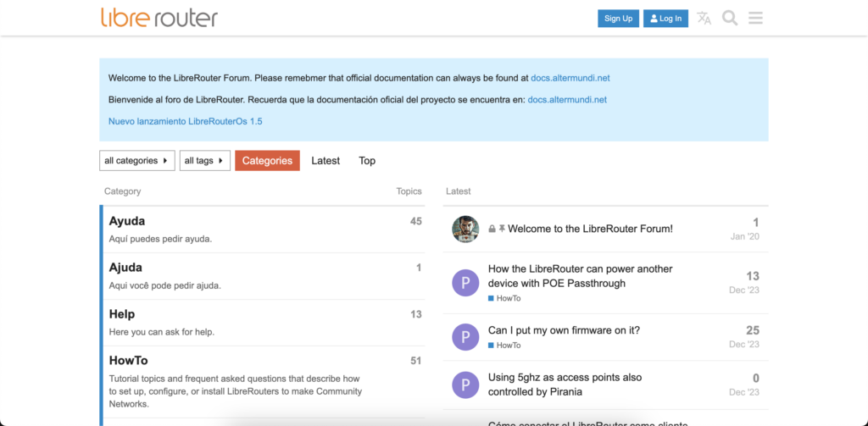
Task: Click the Welcome topic author avatar
Action: (x=465, y=229)
